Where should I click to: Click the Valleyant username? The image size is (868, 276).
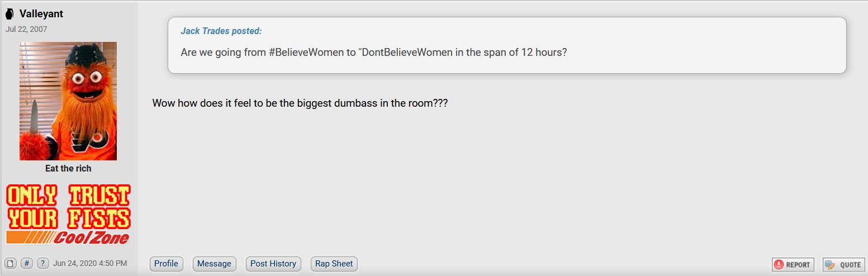pyautogui.click(x=41, y=14)
